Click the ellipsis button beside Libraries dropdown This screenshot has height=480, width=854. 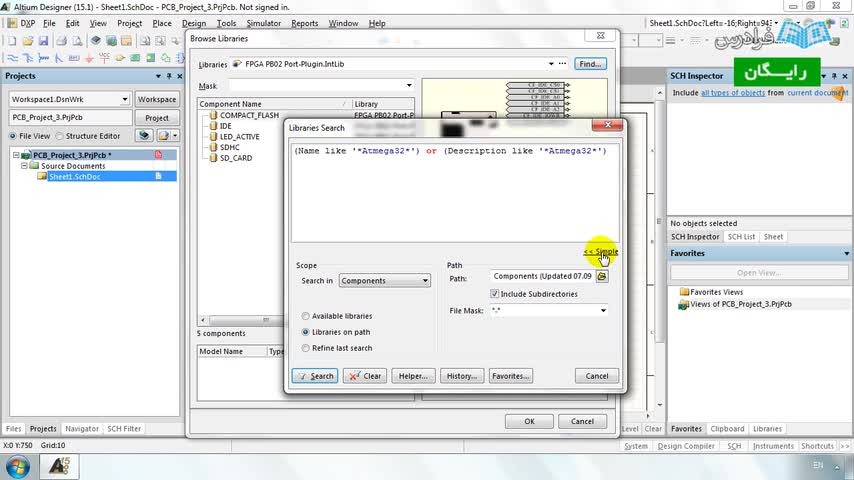[563, 64]
